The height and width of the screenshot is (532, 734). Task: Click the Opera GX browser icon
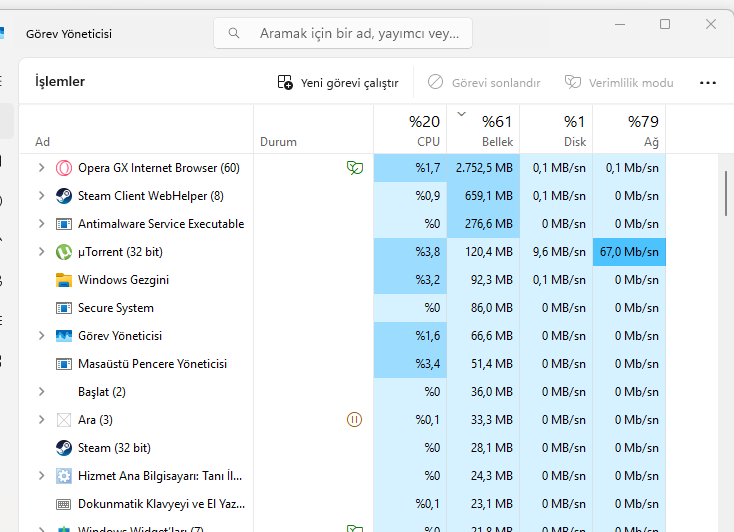(64, 168)
